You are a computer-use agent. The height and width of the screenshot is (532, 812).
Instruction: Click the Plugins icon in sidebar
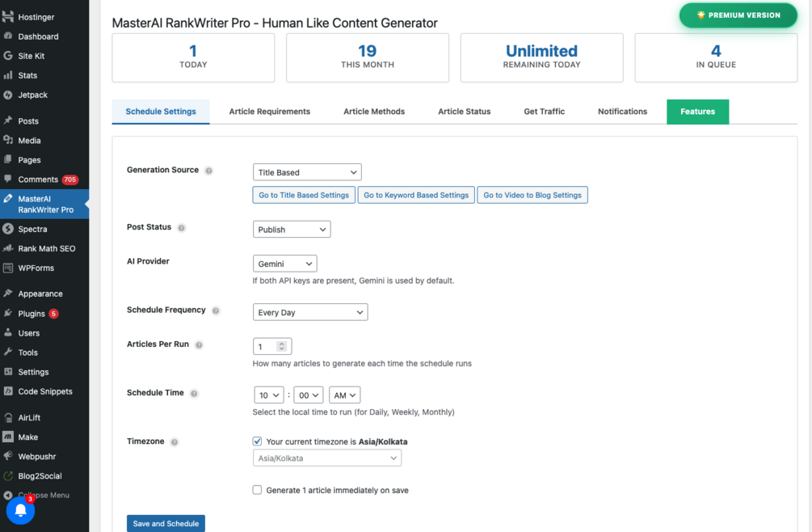point(8,313)
